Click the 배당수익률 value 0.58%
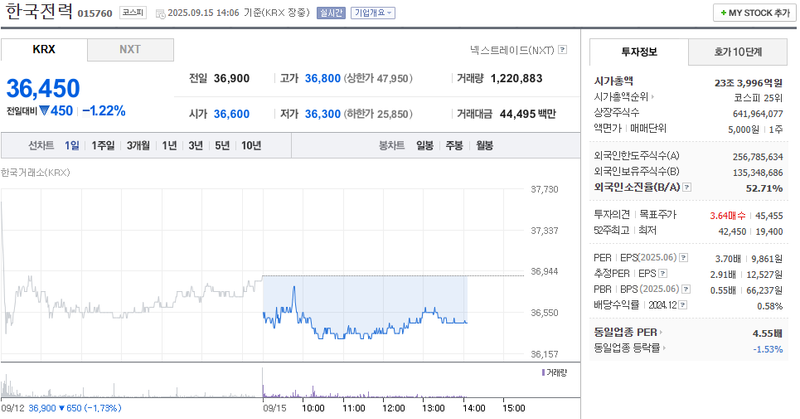The image size is (800, 419). point(770,306)
